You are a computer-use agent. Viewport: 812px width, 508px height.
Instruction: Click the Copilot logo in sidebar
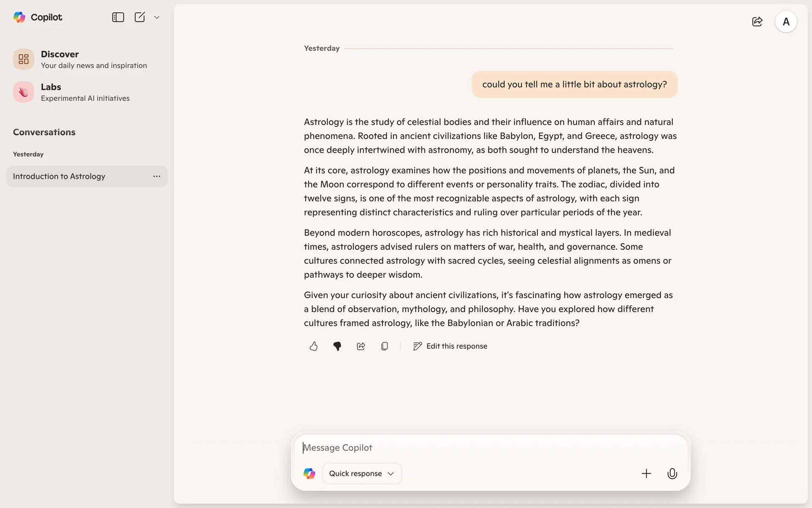(19, 17)
